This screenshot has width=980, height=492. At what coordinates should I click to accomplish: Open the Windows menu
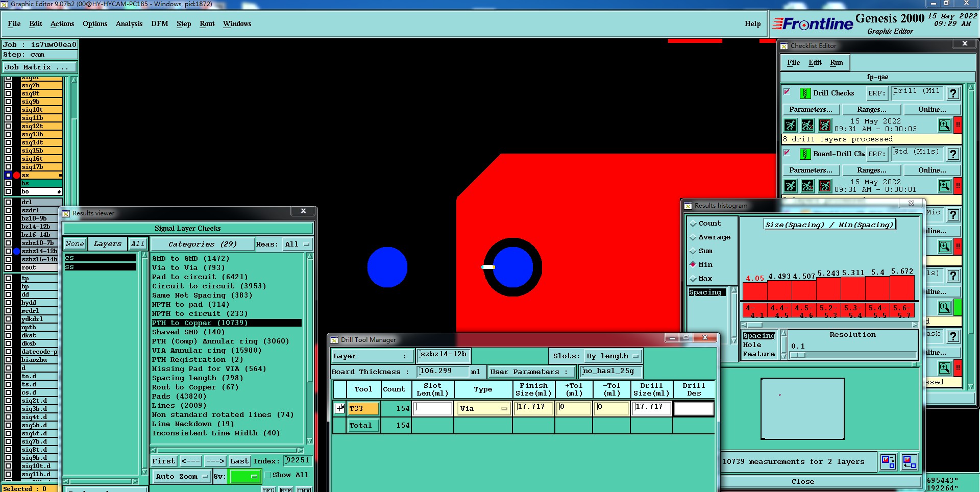237,24
